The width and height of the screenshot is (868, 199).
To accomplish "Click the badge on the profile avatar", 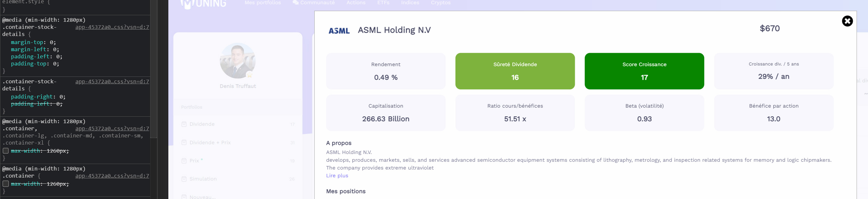I will [x=249, y=75].
